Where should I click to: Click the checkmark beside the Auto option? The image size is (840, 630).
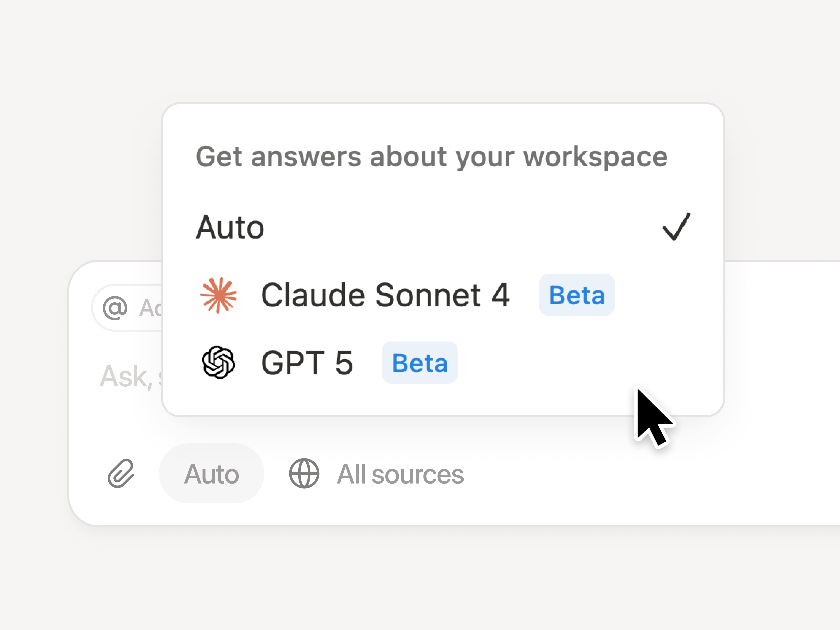pyautogui.click(x=676, y=227)
